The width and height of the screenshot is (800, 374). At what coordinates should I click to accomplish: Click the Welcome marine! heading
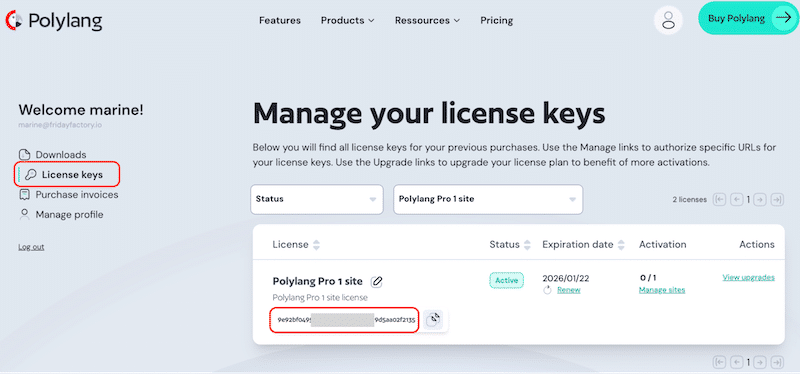tap(81, 109)
